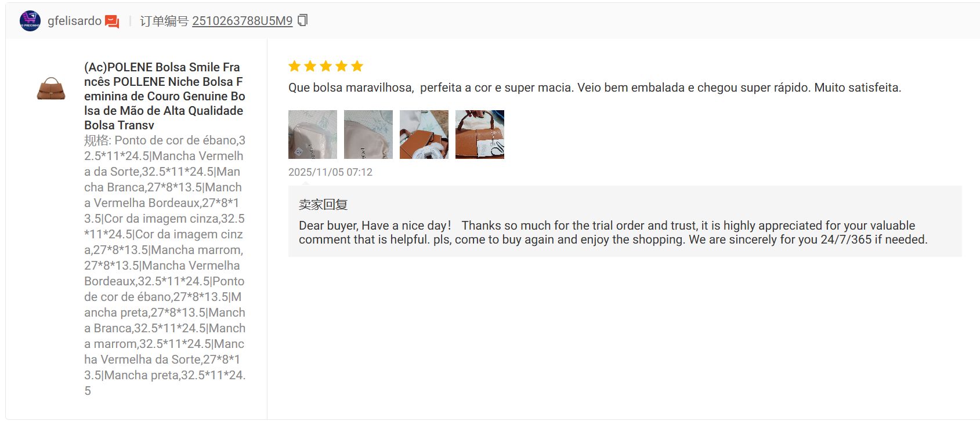Copy the order number with the copy icon
The image size is (980, 421).
click(x=302, y=20)
